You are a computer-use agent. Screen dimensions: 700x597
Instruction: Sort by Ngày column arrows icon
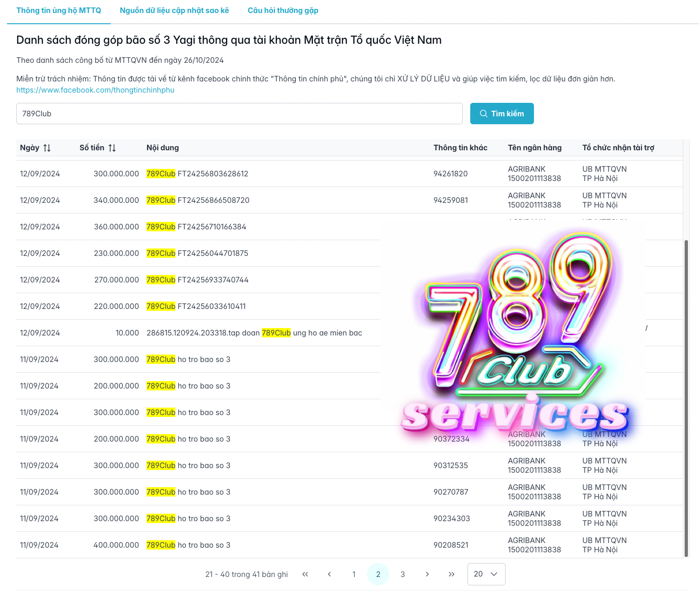(47, 148)
